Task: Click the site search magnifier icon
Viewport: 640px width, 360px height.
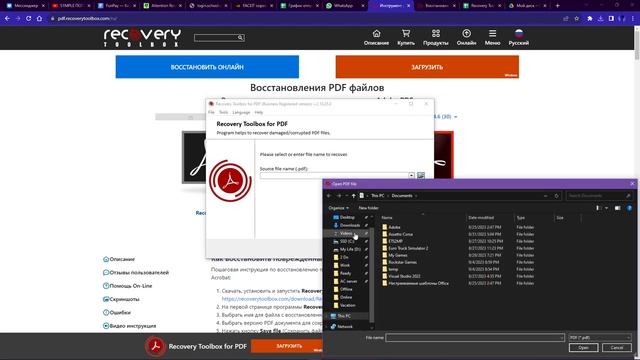Action: click(240, 38)
